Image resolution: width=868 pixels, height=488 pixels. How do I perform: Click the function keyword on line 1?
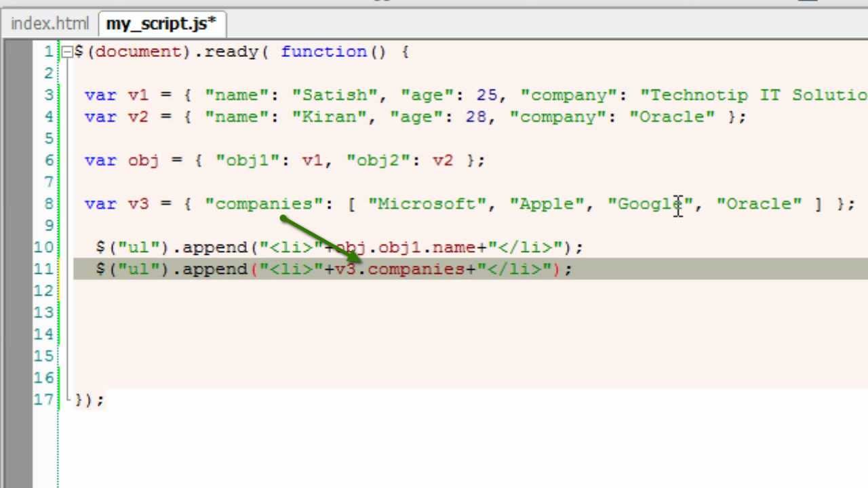tap(323, 52)
